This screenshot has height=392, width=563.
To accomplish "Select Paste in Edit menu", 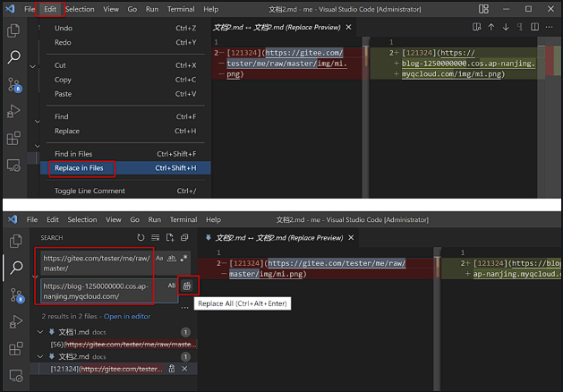I will click(x=125, y=94).
